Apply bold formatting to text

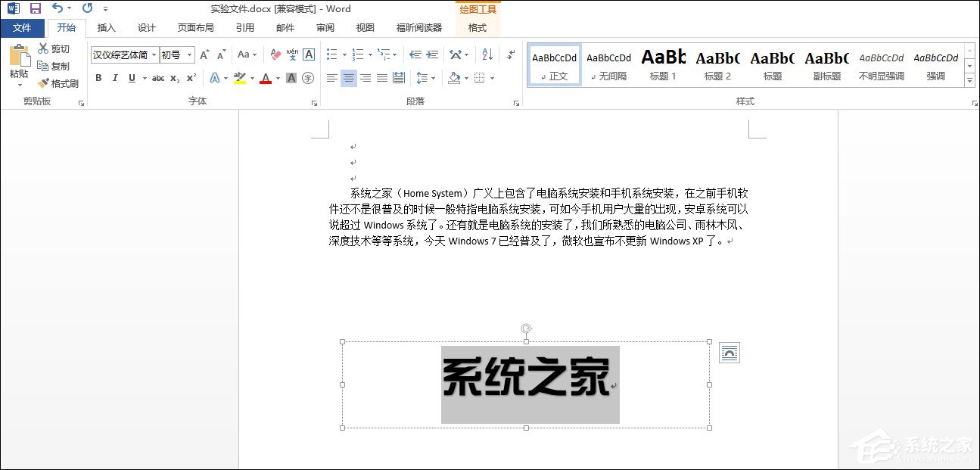pos(99,78)
